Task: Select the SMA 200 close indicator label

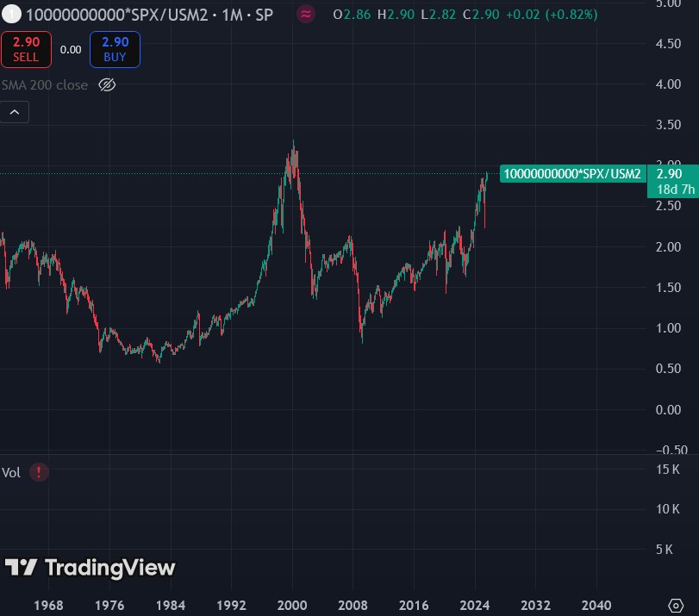Action: [x=45, y=84]
